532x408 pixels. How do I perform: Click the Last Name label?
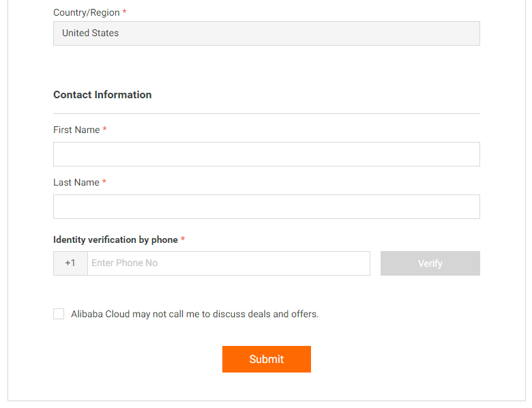pos(76,183)
